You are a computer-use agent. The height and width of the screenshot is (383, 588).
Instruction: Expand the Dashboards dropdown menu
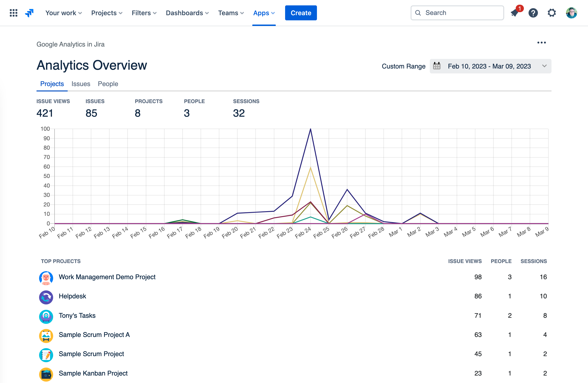187,13
